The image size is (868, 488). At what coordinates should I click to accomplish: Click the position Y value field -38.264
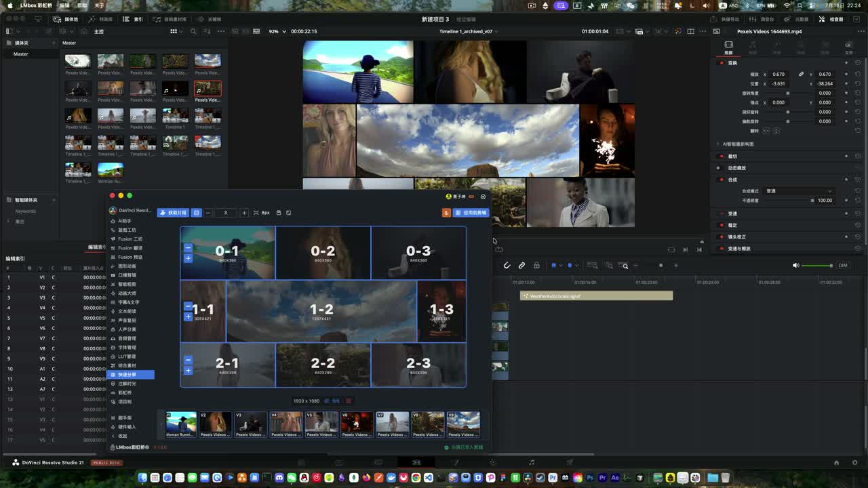coord(825,83)
